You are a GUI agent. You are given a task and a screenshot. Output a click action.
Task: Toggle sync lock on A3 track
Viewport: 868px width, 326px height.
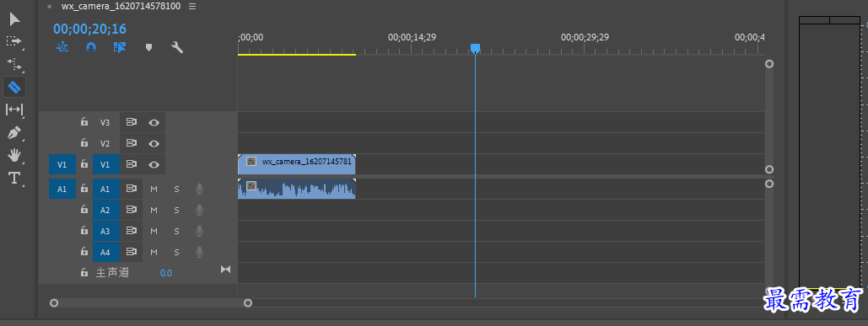(x=132, y=231)
